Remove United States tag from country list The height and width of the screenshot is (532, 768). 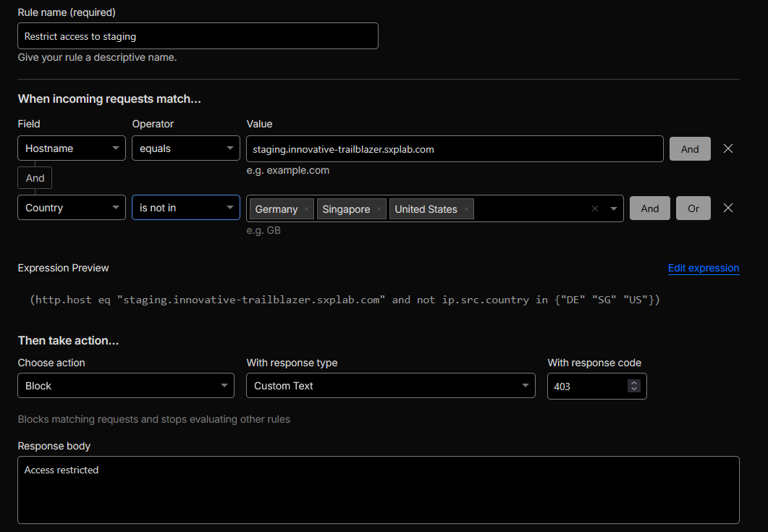tap(466, 209)
